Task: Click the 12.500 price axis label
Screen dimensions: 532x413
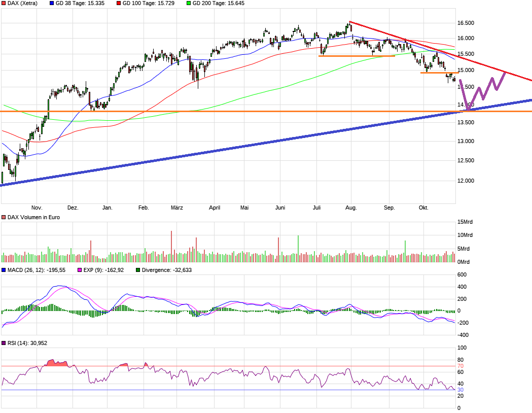Action: [466, 160]
